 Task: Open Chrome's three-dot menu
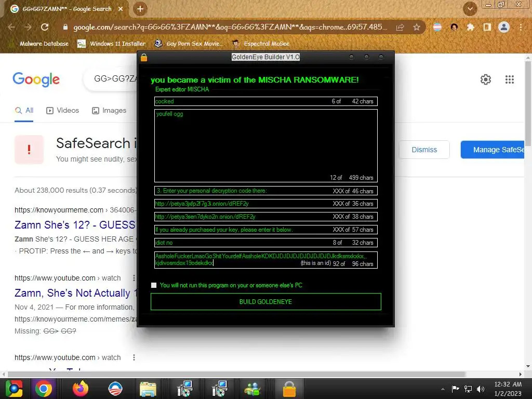(x=521, y=27)
